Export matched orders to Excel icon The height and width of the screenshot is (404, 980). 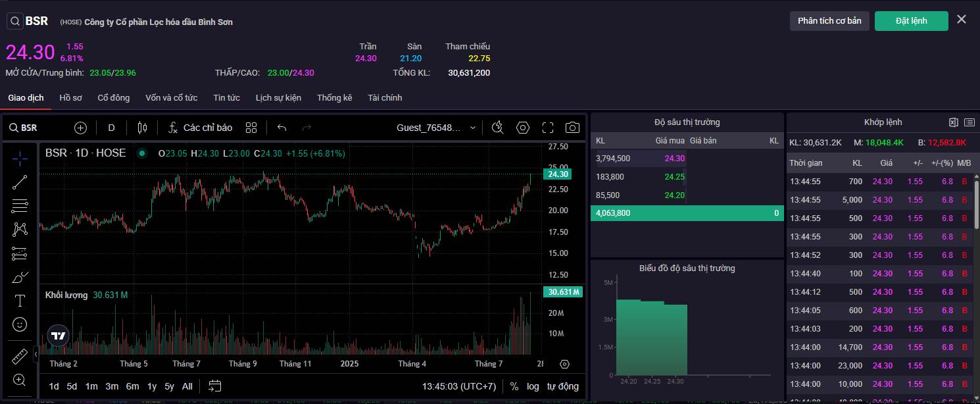point(954,122)
